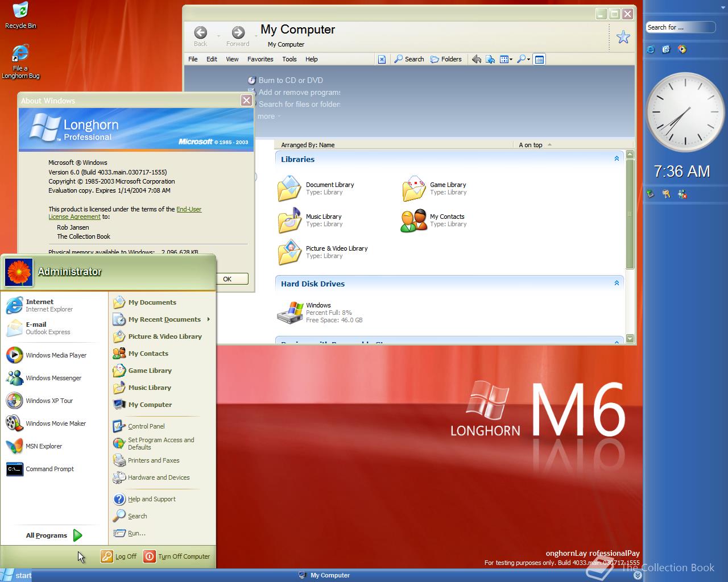Launch Windows Media Player from sidebar
This screenshot has height=582, width=728.
click(x=682, y=49)
